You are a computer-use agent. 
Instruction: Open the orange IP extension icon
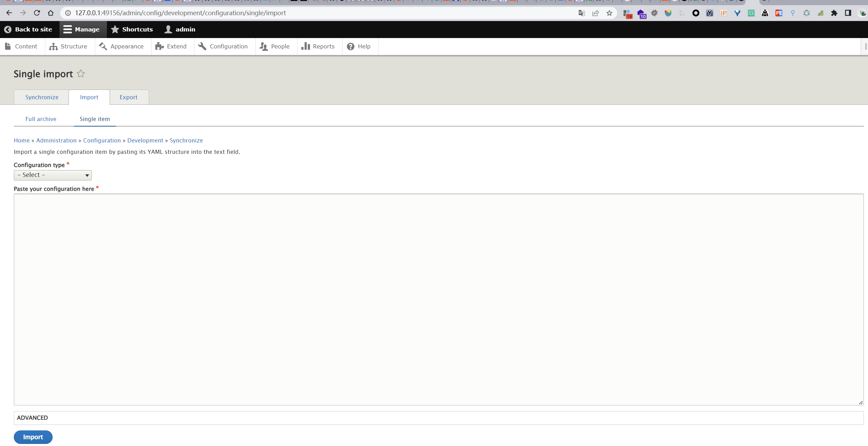tap(723, 13)
